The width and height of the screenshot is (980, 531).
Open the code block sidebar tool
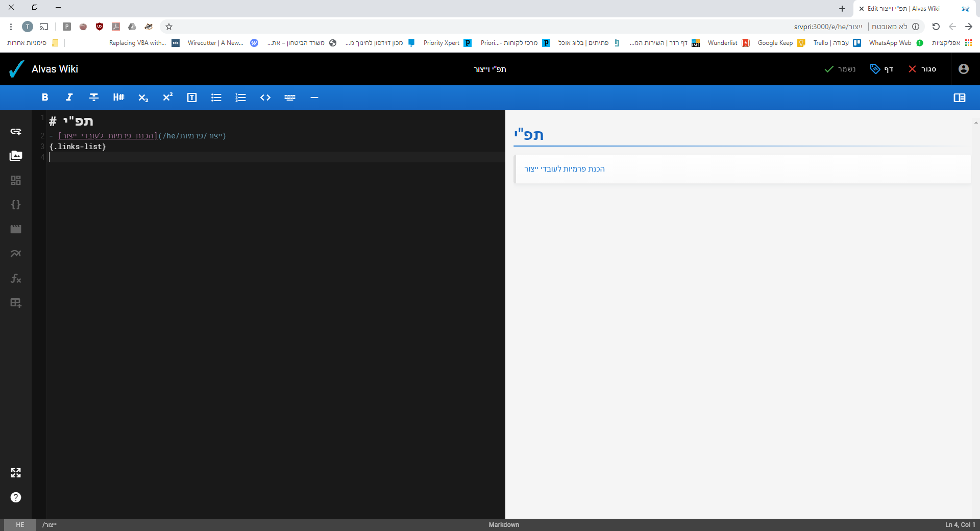click(x=16, y=205)
